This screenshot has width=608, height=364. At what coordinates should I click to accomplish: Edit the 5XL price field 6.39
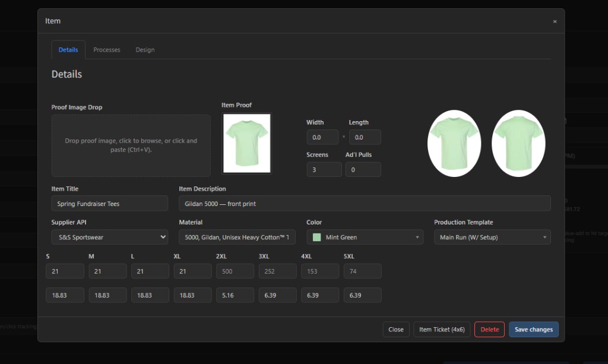click(x=363, y=295)
